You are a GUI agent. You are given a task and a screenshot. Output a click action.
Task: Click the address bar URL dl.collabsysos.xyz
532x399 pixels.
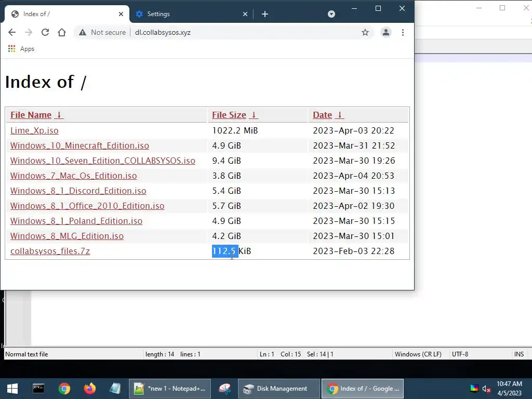point(163,32)
